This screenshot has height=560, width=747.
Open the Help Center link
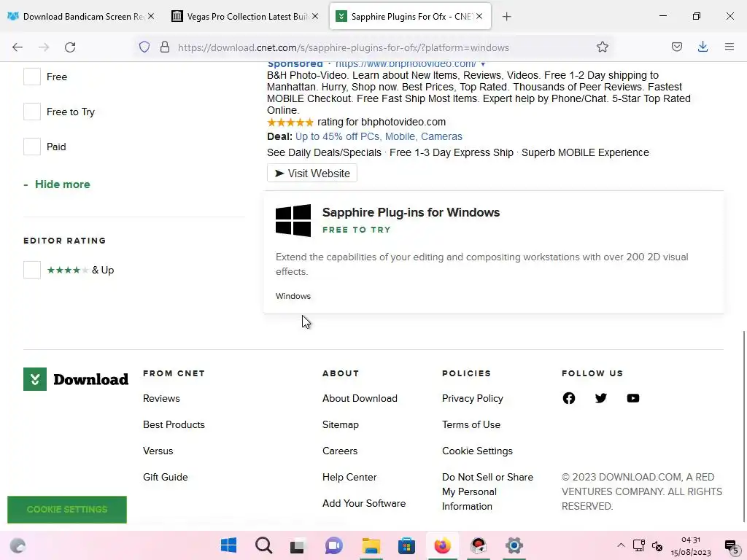349,477
